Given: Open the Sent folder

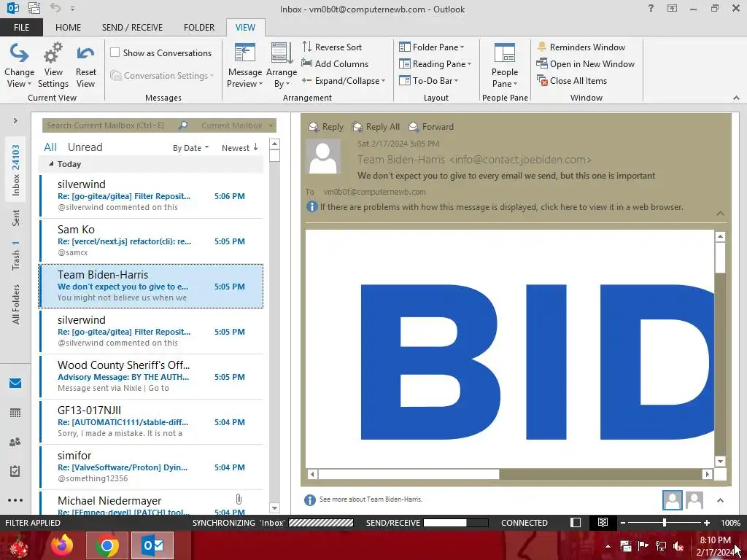Looking at the screenshot, I should 16,217.
